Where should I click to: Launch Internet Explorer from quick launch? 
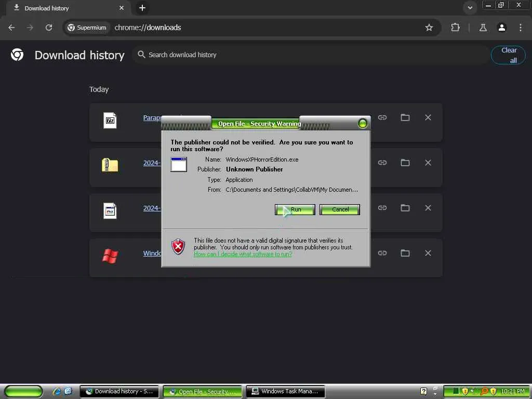coord(57,391)
